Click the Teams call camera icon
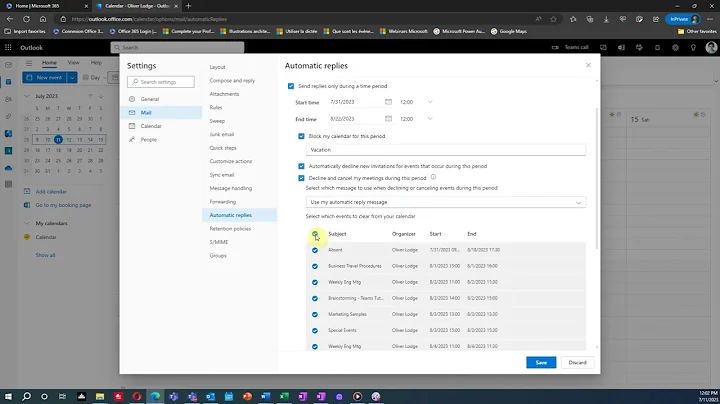 (555, 47)
